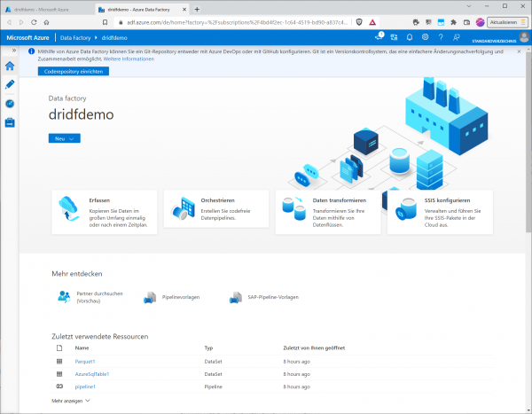Open the Manage toolbox hub
Viewport: 532px width, 414px height.
pyautogui.click(x=10, y=121)
